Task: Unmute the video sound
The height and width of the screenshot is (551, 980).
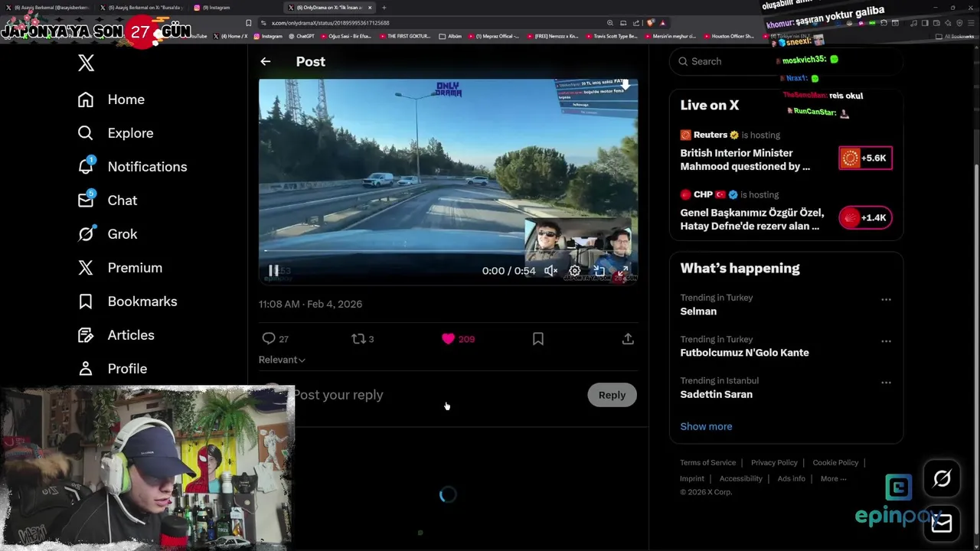Action: 550,271
